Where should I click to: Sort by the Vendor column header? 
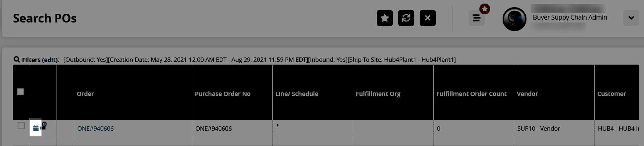pos(527,94)
